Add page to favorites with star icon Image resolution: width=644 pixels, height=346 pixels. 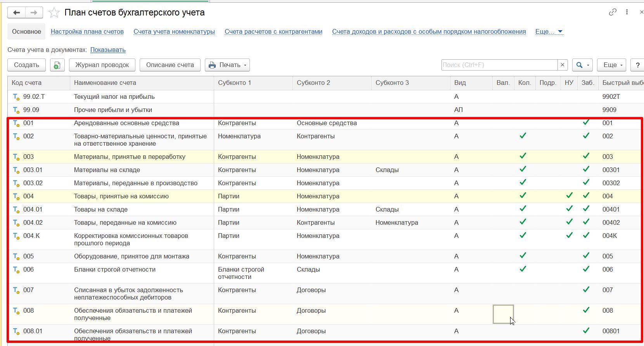tap(54, 13)
